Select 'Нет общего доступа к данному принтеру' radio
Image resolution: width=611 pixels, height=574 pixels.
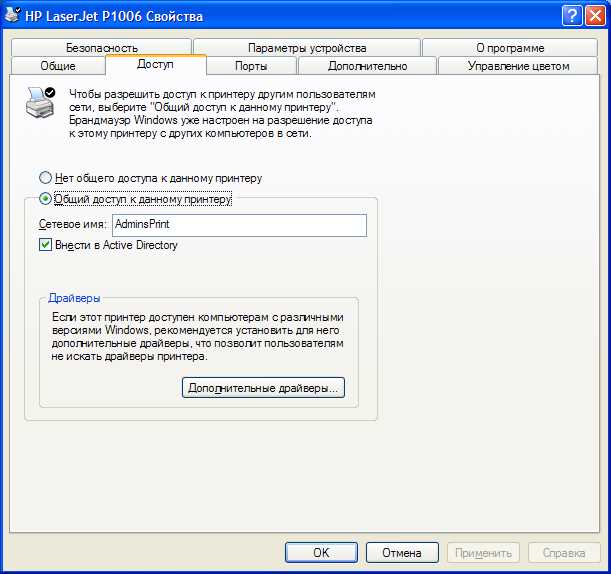[45, 178]
